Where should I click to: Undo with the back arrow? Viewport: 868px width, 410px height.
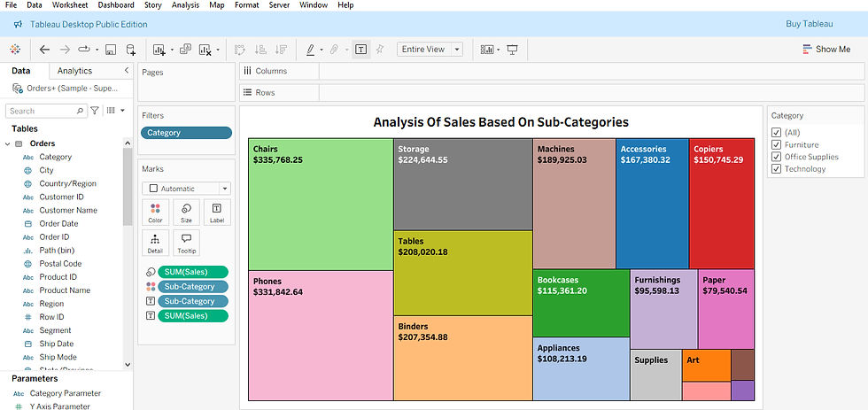tap(45, 50)
